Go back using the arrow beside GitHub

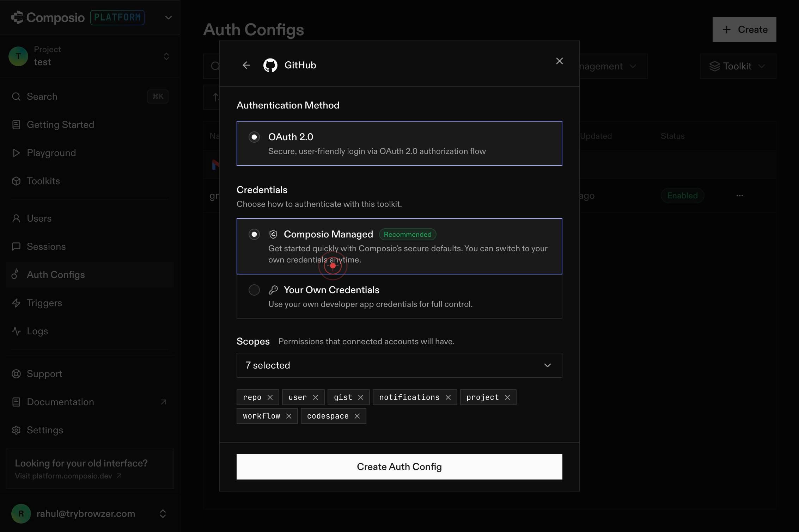(246, 65)
